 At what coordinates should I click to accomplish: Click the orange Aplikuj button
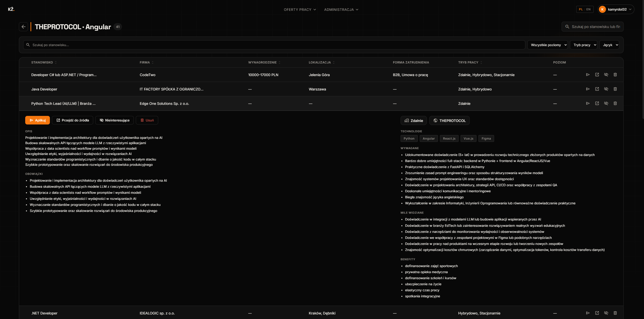click(38, 120)
